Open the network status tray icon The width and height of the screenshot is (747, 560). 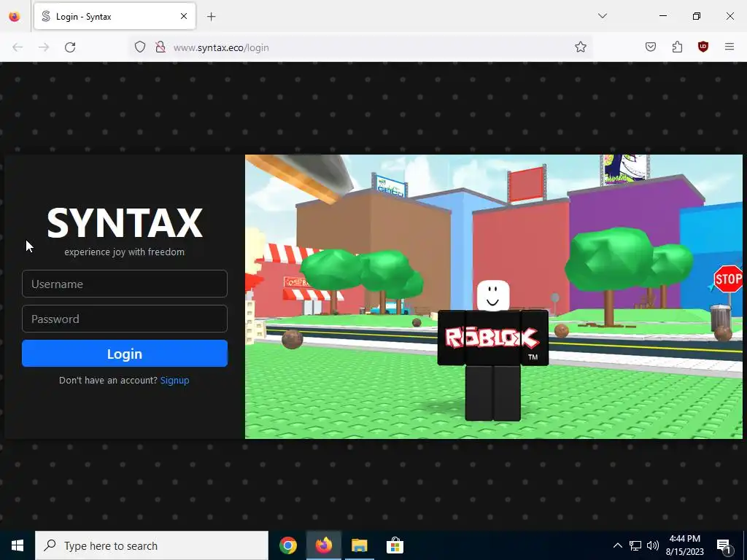[635, 545]
